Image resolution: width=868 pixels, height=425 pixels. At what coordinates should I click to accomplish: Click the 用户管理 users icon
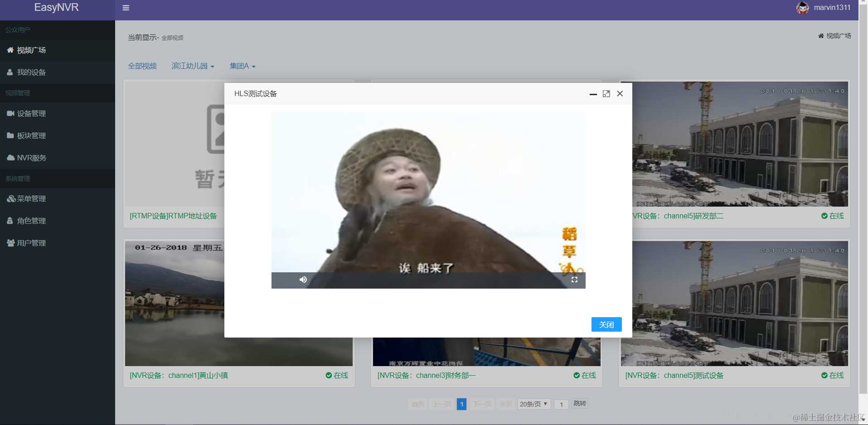pyautogui.click(x=11, y=243)
